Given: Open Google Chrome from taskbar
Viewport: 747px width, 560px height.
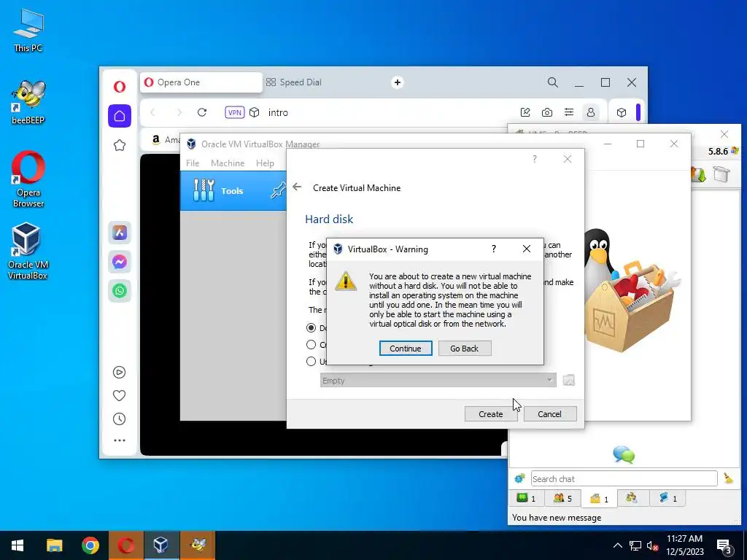Looking at the screenshot, I should click(x=90, y=545).
